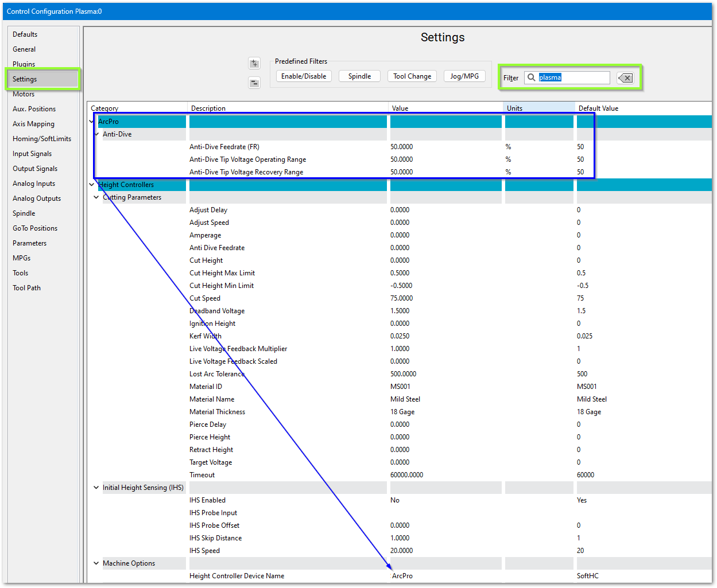Image resolution: width=717 pixels, height=588 pixels.
Task: Apply the Enable/Disable predefined filter
Action: (304, 76)
